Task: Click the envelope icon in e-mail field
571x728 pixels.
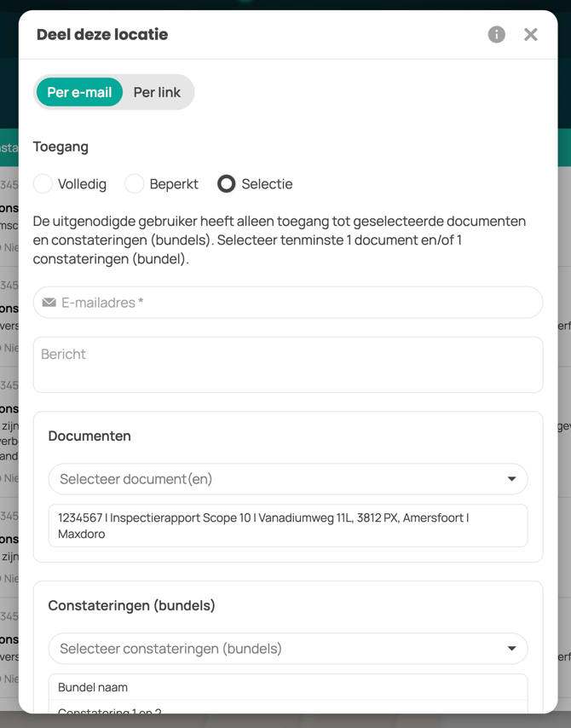Action: 49,303
